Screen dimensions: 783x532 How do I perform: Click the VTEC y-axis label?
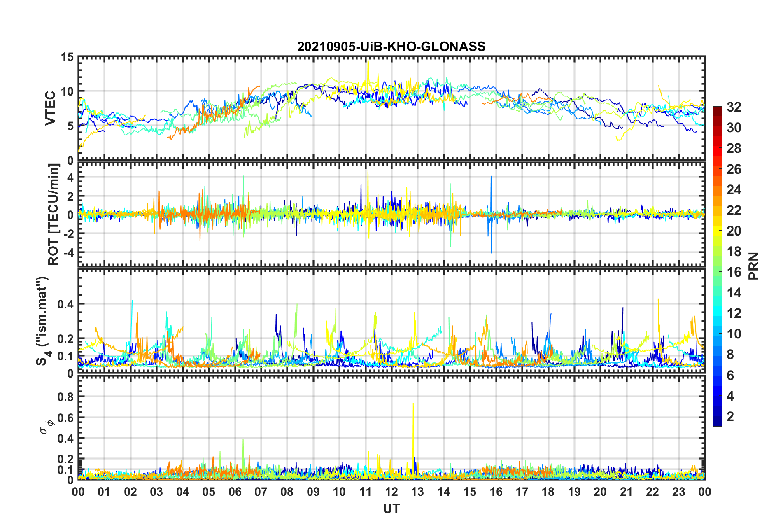50,108
